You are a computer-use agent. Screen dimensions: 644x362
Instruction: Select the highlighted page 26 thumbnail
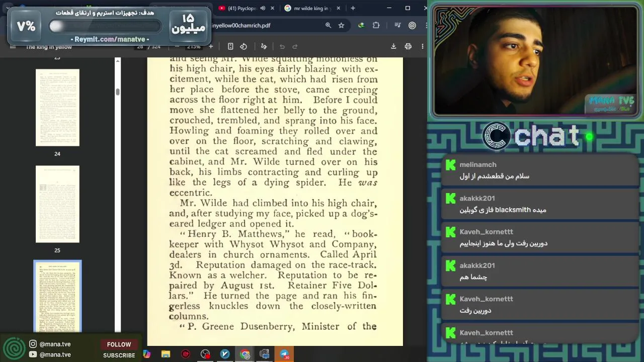(x=57, y=296)
